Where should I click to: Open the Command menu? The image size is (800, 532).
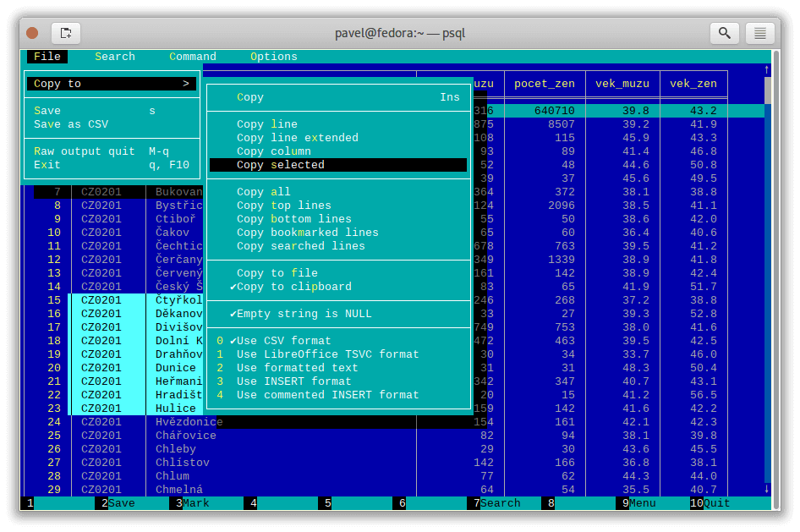pyautogui.click(x=192, y=56)
